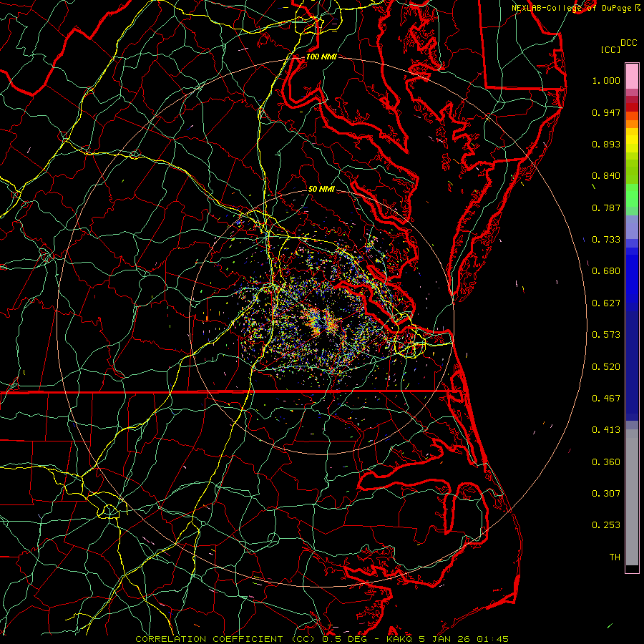Pick the pink top segment of color bar
This screenshot has width=644, height=644.
pos(632,77)
